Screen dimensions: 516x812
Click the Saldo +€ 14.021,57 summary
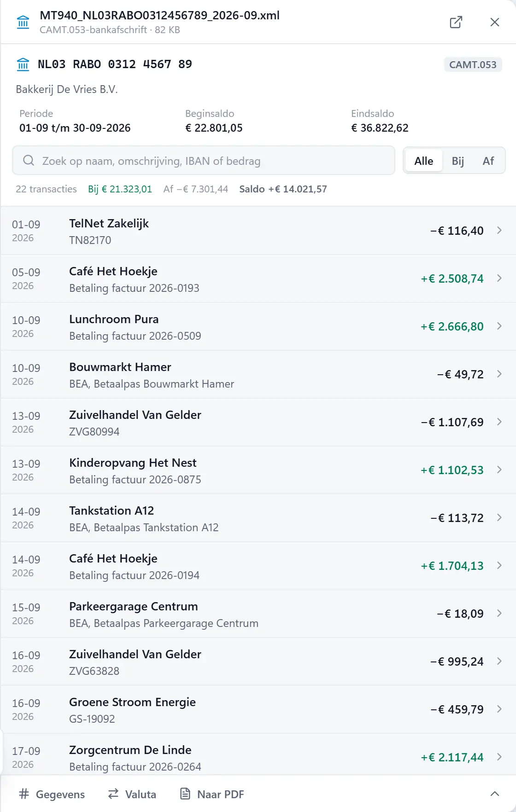283,189
